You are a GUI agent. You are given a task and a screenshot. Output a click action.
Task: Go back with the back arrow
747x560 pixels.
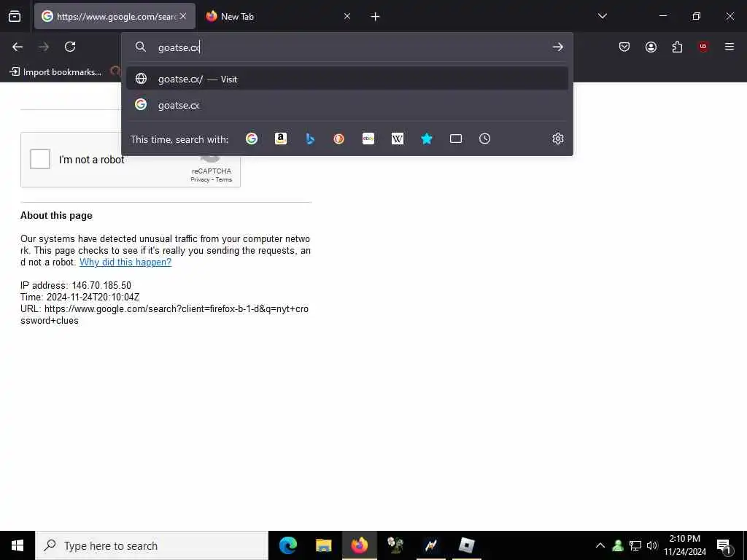(x=18, y=47)
